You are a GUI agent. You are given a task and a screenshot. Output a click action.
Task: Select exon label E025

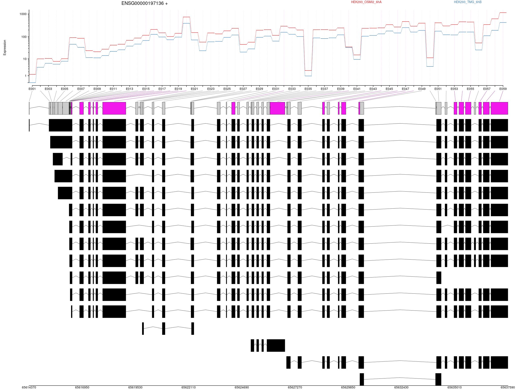[x=227, y=89]
